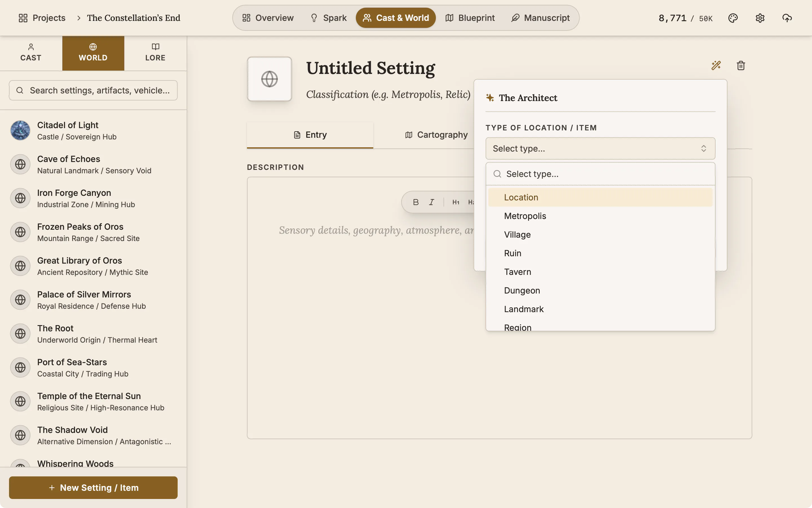Click the cloud upload icon

pyautogui.click(x=787, y=18)
